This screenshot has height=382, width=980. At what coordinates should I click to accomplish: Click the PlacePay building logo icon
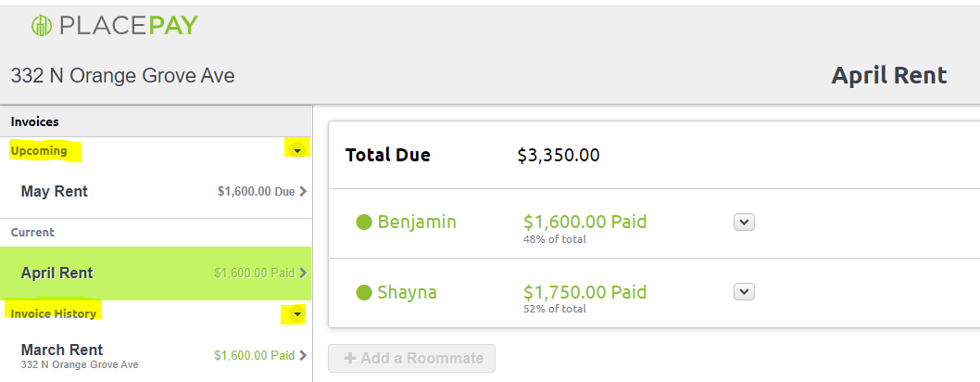(42, 26)
